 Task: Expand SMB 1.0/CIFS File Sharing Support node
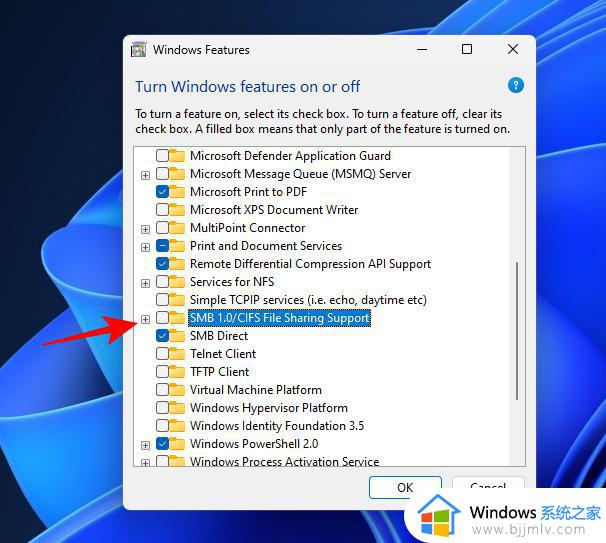(x=145, y=319)
